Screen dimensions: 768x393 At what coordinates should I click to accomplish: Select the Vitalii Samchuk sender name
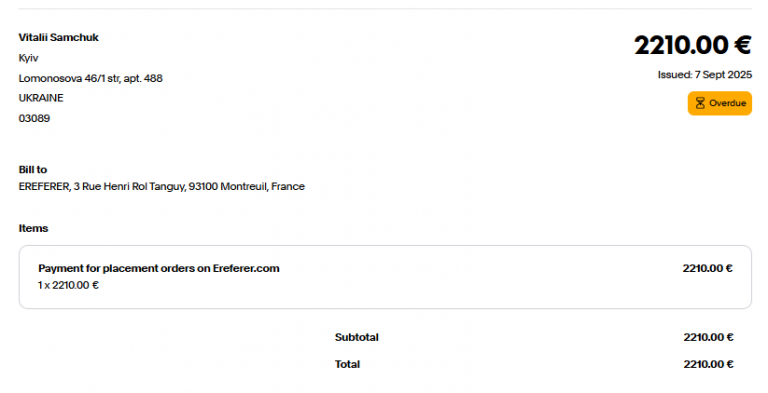(x=59, y=37)
